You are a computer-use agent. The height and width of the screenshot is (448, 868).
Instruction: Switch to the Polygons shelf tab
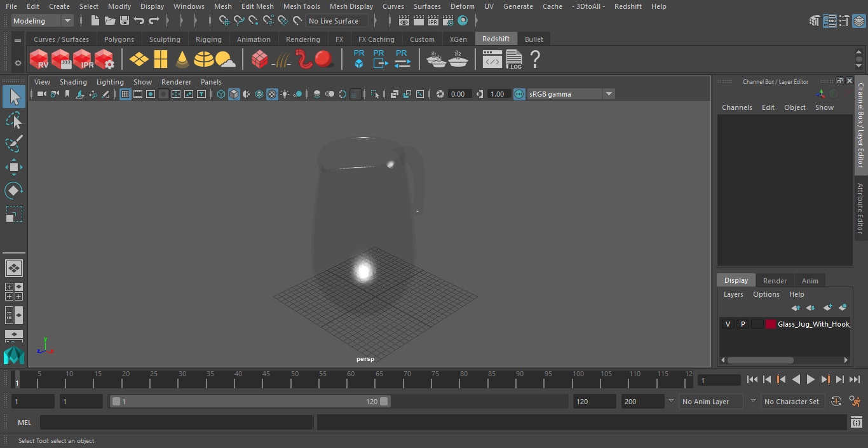pos(119,39)
